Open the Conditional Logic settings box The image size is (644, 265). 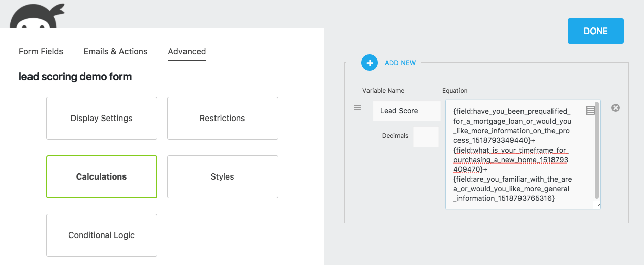[102, 235]
